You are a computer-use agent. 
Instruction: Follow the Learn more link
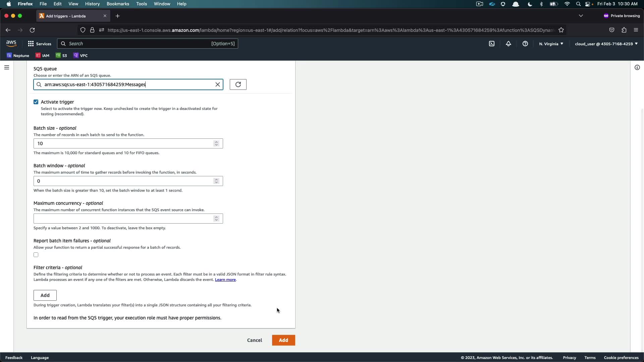click(x=225, y=280)
